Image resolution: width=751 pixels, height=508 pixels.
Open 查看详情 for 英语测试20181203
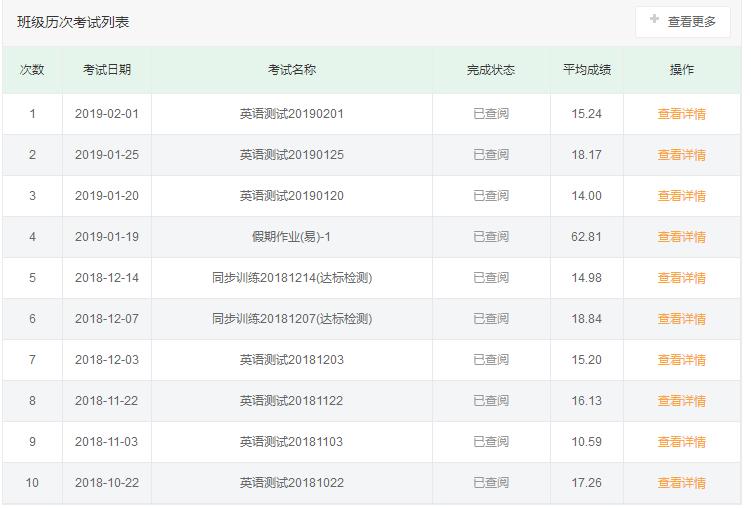click(682, 360)
